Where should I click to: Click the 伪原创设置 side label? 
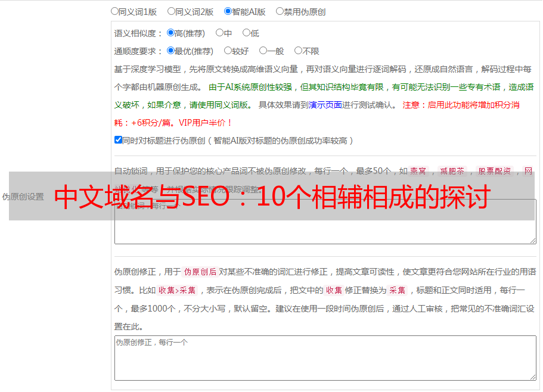23,197
